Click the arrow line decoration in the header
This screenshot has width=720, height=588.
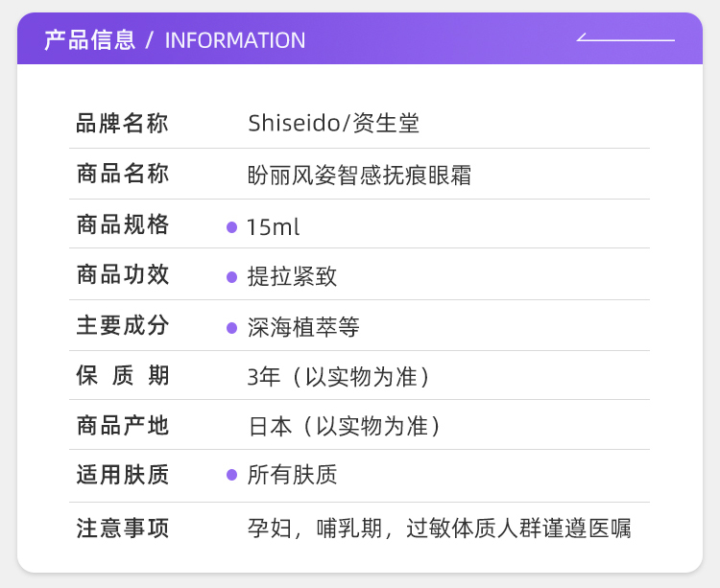click(x=625, y=39)
